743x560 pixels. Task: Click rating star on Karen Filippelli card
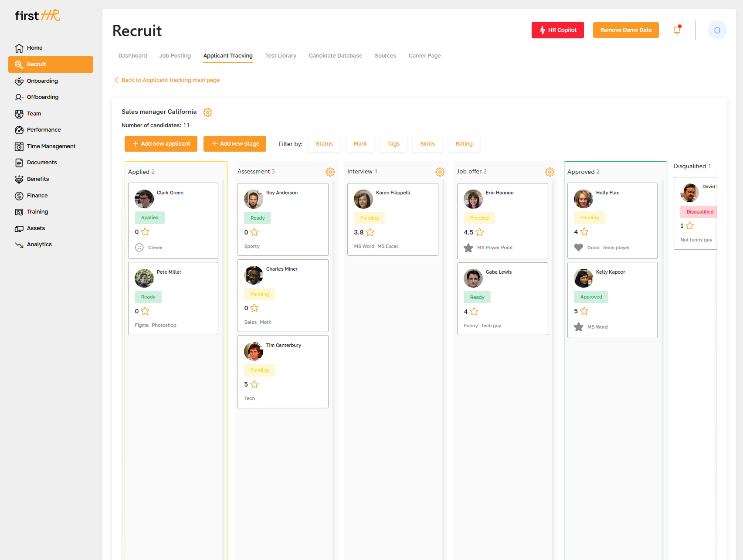370,232
